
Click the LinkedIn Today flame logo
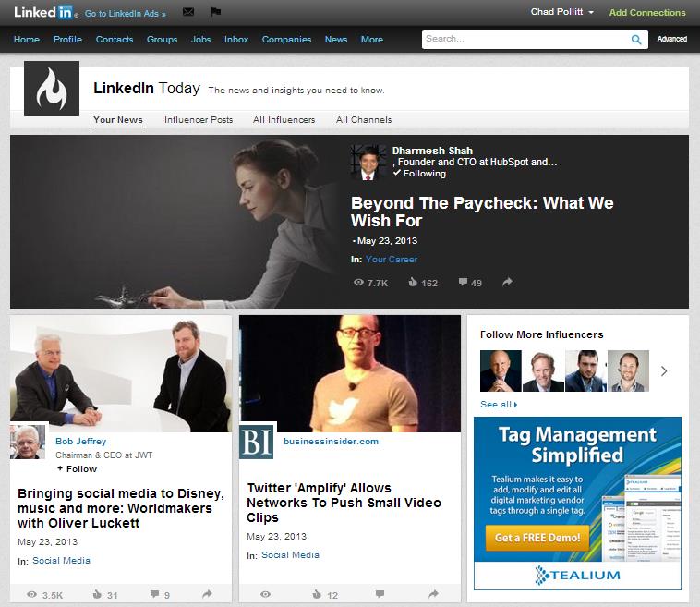coord(52,89)
